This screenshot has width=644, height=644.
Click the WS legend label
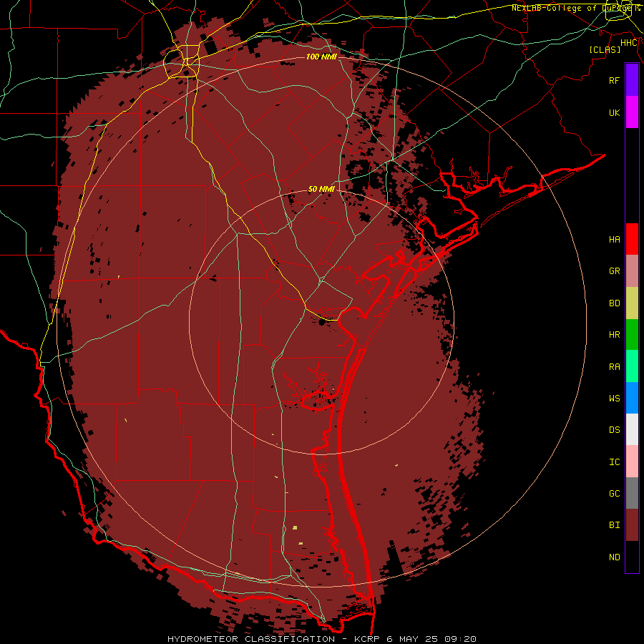pos(614,399)
